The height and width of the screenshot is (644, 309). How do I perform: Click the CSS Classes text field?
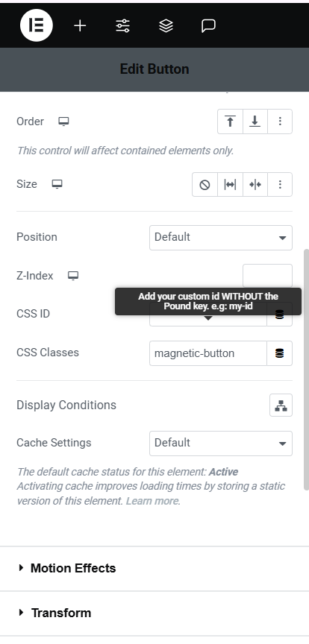[208, 353]
